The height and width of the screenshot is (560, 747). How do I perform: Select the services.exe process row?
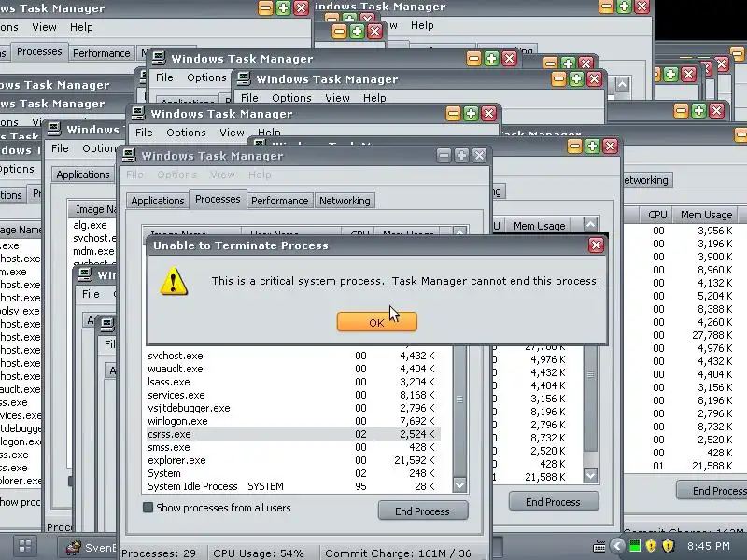click(x=293, y=395)
